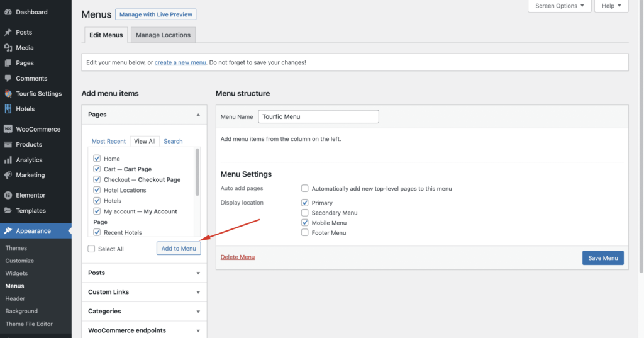Image resolution: width=644 pixels, height=338 pixels.
Task: Click the Appearance paintbrush icon
Action: click(x=8, y=230)
